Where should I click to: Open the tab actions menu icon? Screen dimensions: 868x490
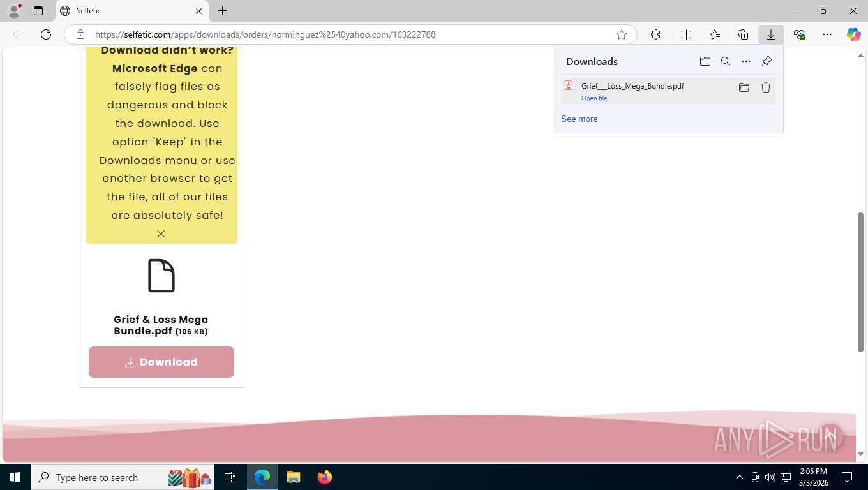(38, 11)
